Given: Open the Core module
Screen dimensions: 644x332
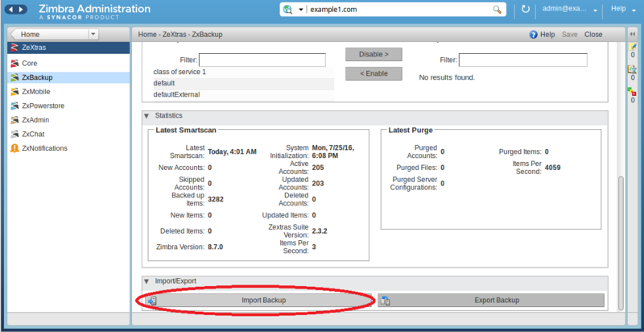Looking at the screenshot, I should [68, 64].
